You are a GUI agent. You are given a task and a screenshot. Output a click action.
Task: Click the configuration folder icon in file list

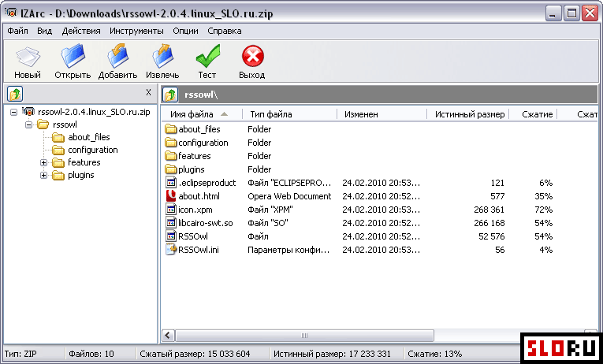coord(171,143)
